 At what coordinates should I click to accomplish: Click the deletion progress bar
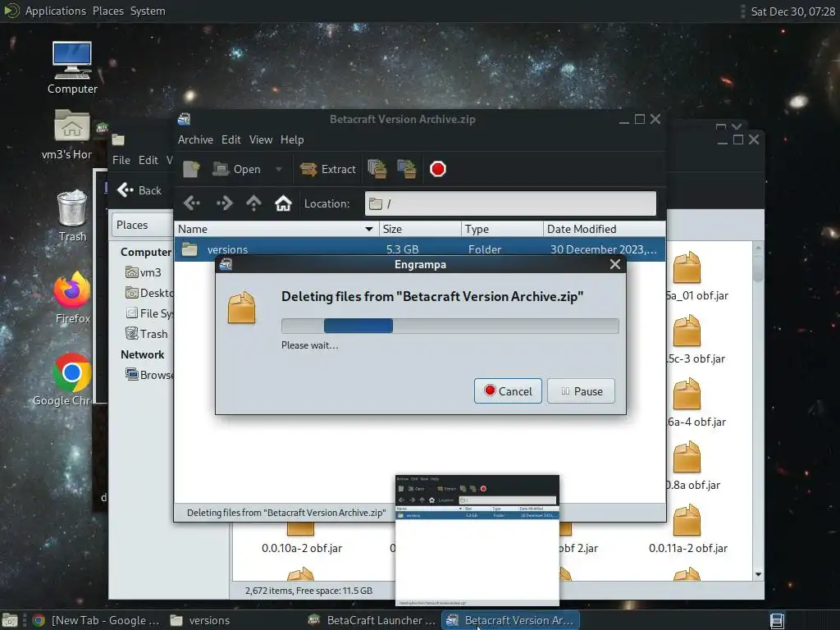click(450, 326)
